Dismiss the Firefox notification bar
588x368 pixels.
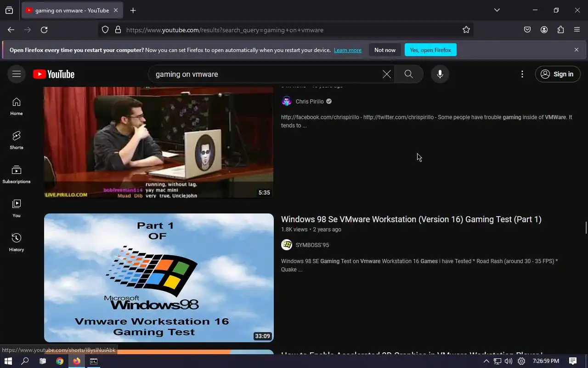click(577, 50)
